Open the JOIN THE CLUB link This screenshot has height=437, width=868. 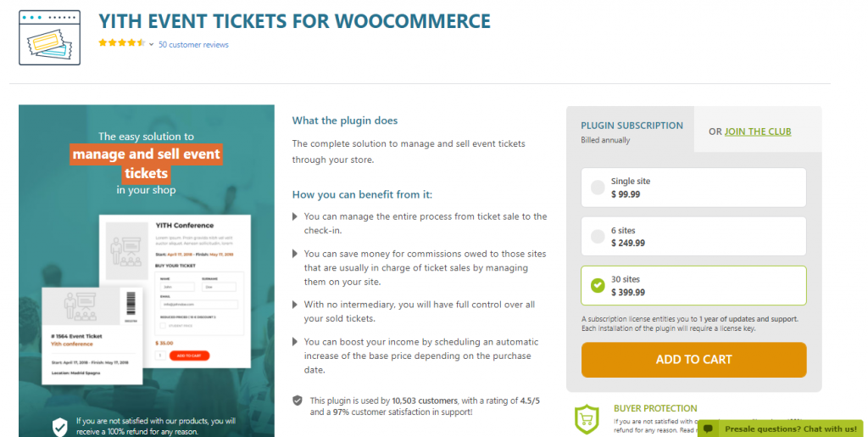coord(758,132)
